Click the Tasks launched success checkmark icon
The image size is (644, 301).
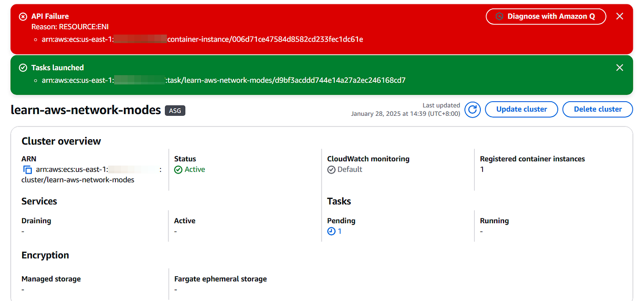pyautogui.click(x=23, y=68)
